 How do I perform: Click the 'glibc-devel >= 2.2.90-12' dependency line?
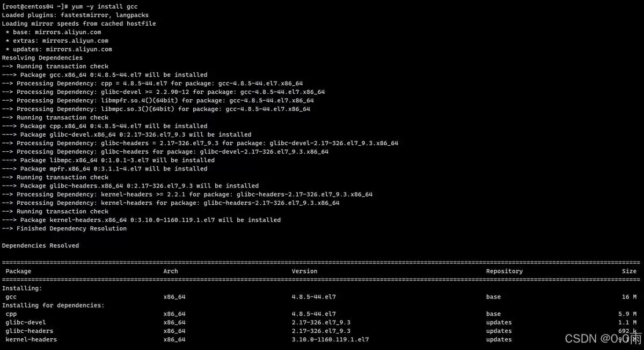pyautogui.click(x=163, y=92)
